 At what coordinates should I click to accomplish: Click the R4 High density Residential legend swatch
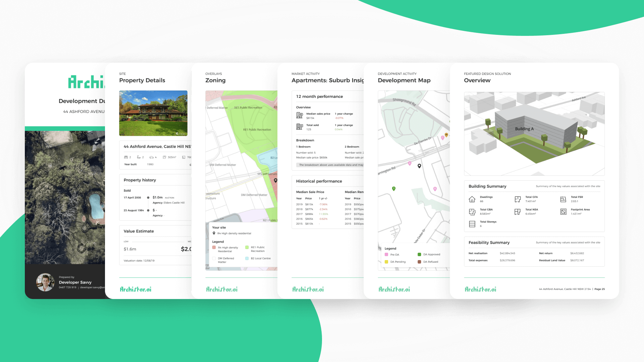coord(214,248)
